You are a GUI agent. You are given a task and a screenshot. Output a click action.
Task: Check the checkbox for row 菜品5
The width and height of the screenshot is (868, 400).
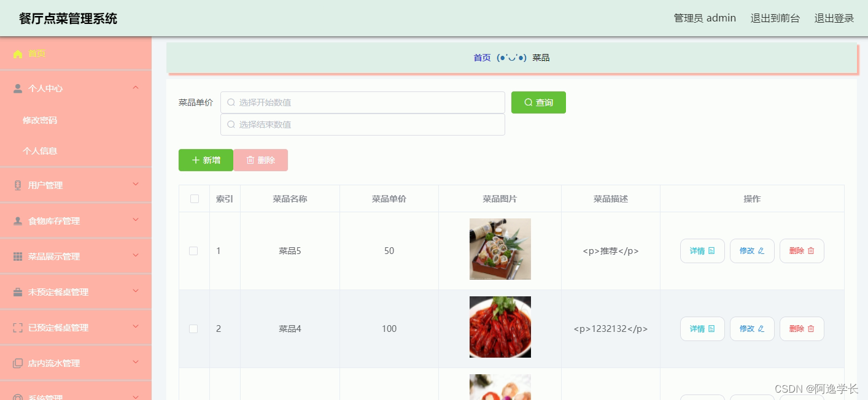[193, 251]
